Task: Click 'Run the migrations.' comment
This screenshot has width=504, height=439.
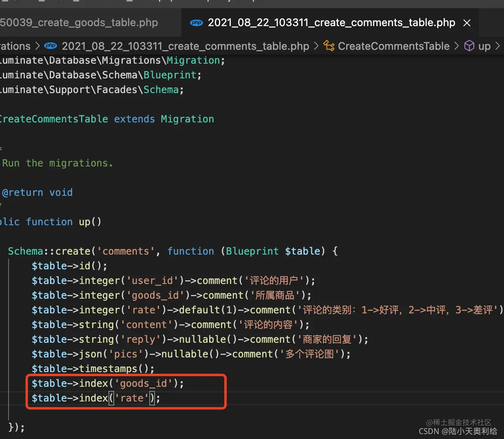Action: 57,163
